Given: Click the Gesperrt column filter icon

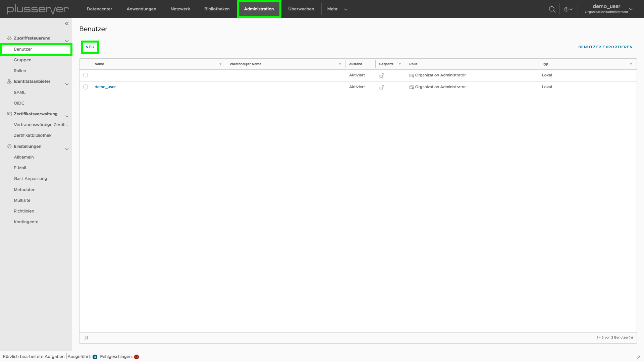Looking at the screenshot, I should (x=400, y=64).
